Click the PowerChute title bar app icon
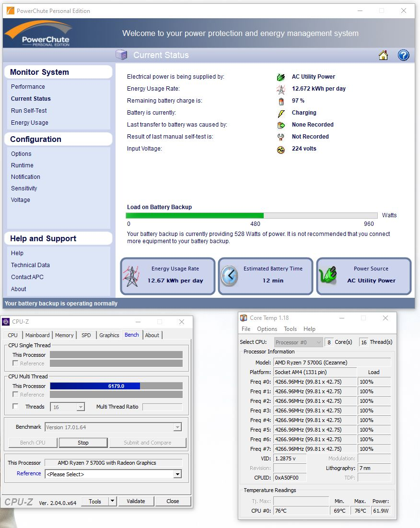 11,11
